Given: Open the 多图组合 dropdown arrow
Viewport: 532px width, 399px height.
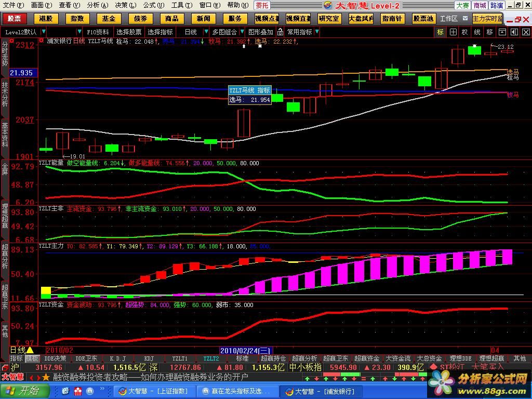Looking at the screenshot, I should pyautogui.click(x=242, y=32).
